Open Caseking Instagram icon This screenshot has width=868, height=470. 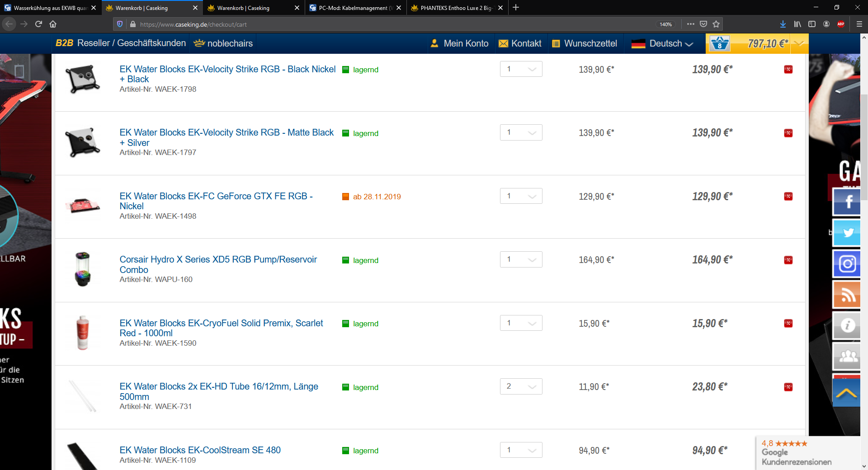pos(847,263)
